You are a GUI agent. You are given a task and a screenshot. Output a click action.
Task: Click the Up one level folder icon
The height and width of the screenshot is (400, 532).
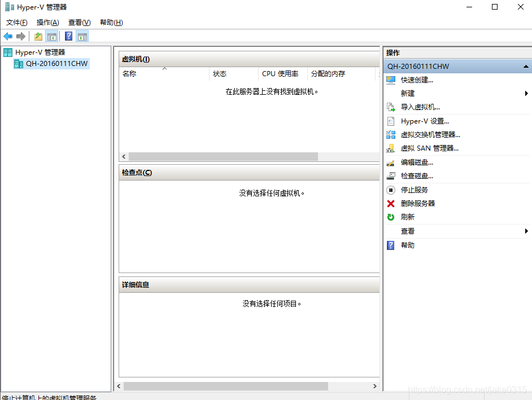coord(38,36)
